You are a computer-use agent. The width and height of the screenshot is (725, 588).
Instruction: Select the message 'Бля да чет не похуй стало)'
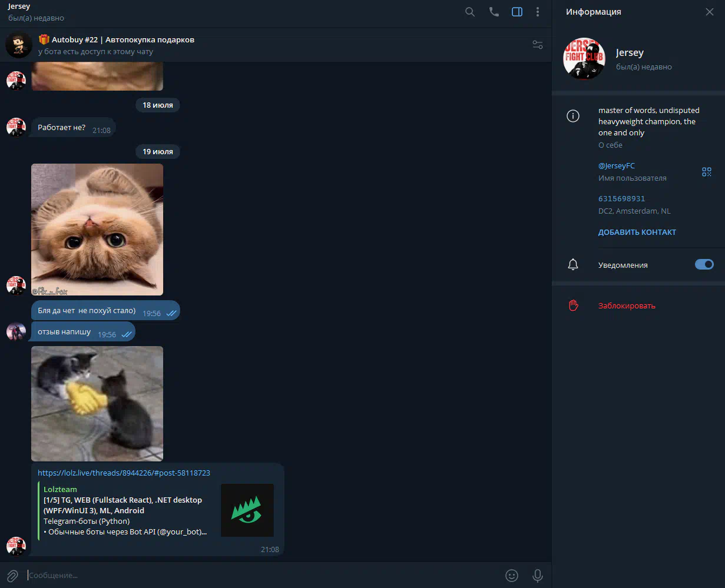(x=105, y=311)
